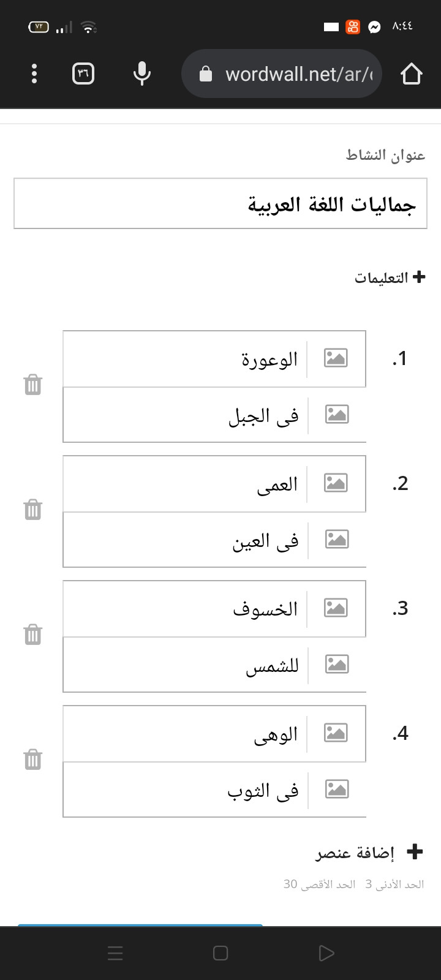Add image to the فى الثوب field
441x980 pixels.
(337, 790)
